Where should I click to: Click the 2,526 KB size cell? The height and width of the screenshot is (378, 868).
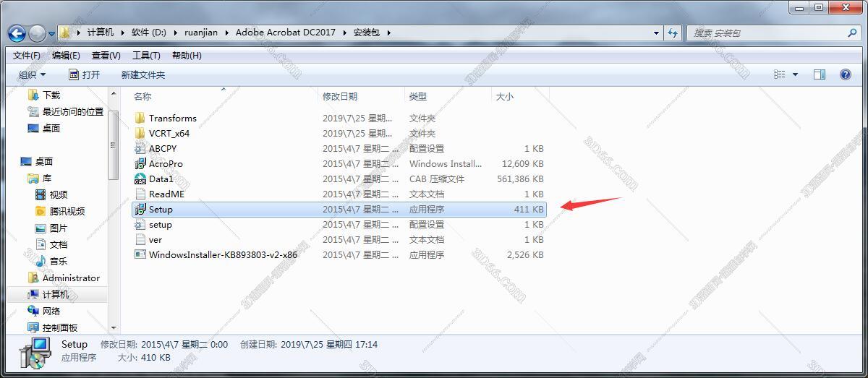(x=525, y=254)
